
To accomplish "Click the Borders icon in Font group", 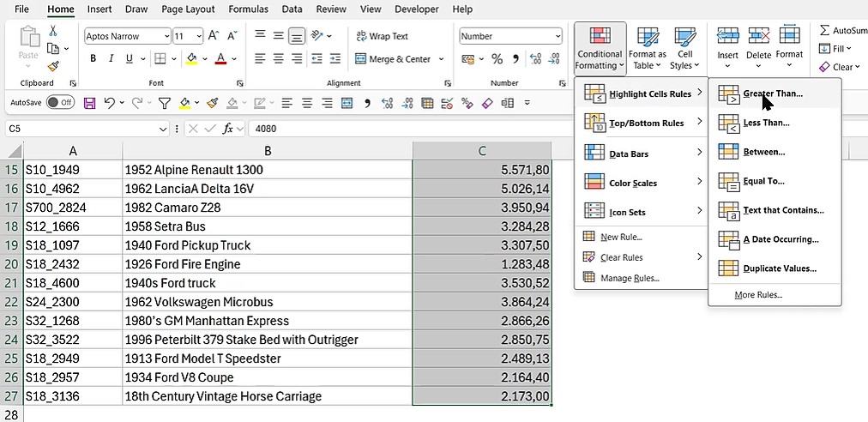I will pos(160,58).
